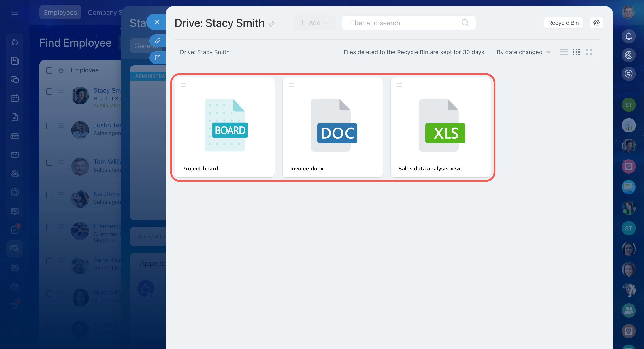Open slider in new window icon
This screenshot has height=349, width=644.
[157, 58]
